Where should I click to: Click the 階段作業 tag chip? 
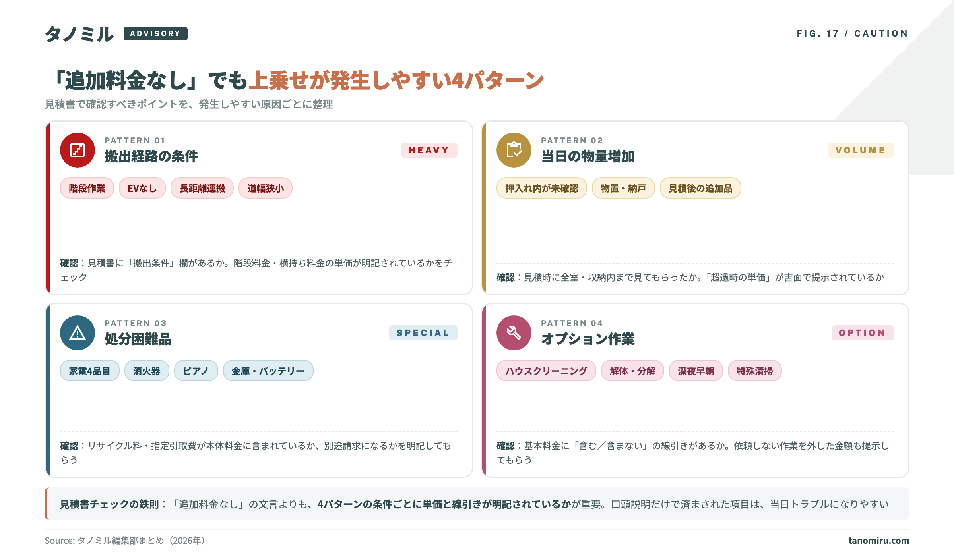pos(87,188)
